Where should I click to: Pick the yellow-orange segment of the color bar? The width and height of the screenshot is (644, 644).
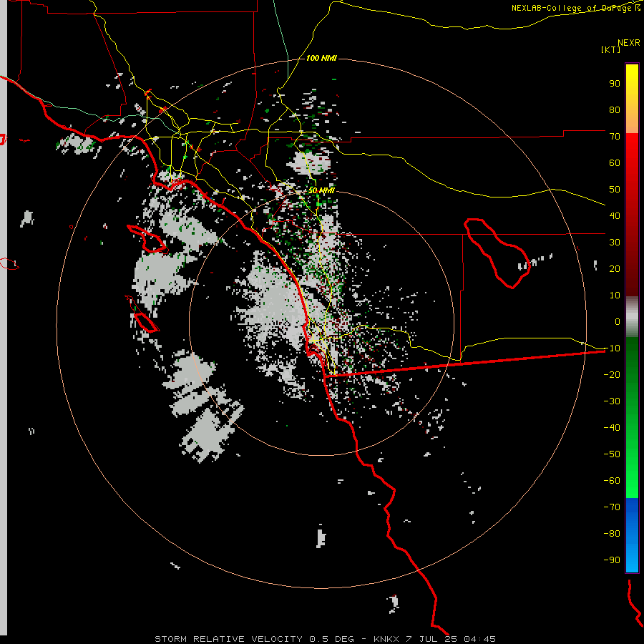[x=632, y=99]
